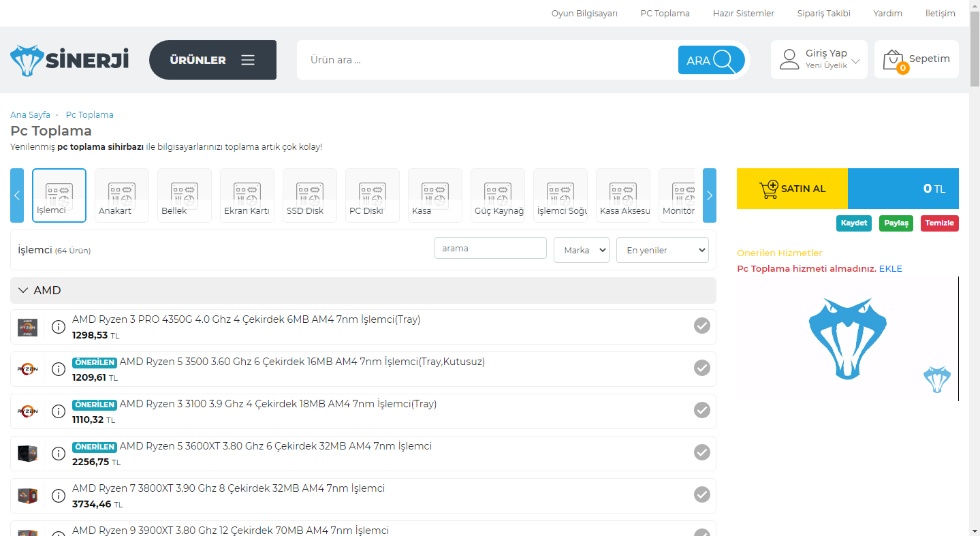Click the AMD Ryzen 9 3900XT product title

(230, 531)
